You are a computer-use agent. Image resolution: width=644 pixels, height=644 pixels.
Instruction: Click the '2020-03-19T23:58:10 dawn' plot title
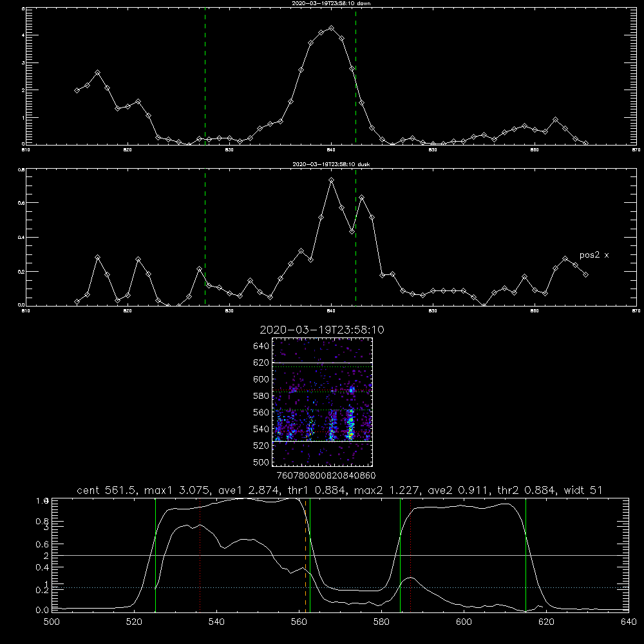[x=331, y=3]
